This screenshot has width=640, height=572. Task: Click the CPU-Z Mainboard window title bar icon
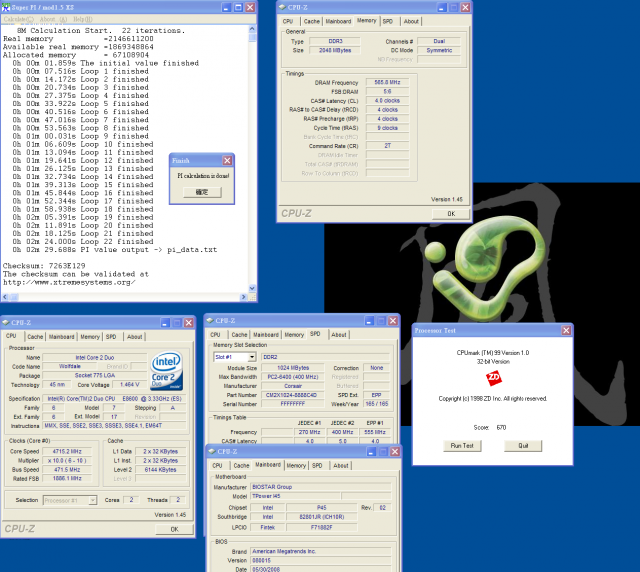212,451
